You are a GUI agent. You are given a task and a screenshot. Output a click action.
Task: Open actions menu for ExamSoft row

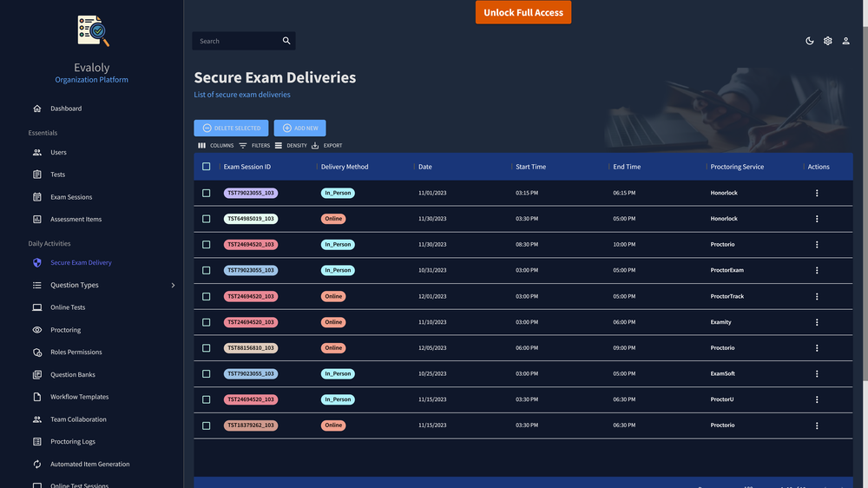click(x=817, y=374)
